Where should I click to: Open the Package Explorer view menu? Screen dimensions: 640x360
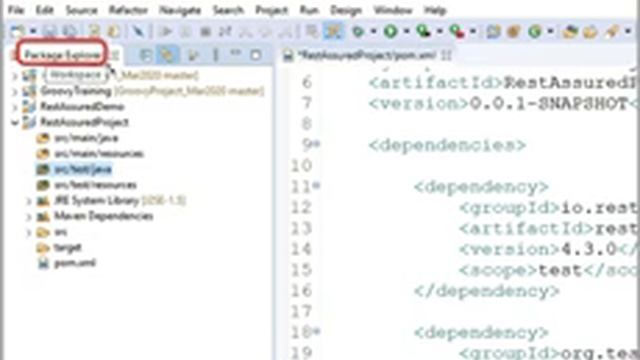(216, 55)
